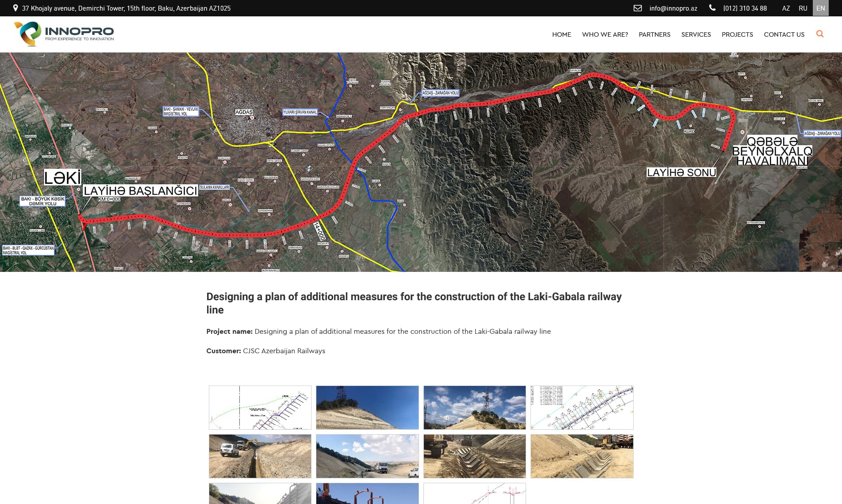Viewport: 842px width, 504px height.
Task: Click the info@innopro.az email link
Action: [673, 8]
